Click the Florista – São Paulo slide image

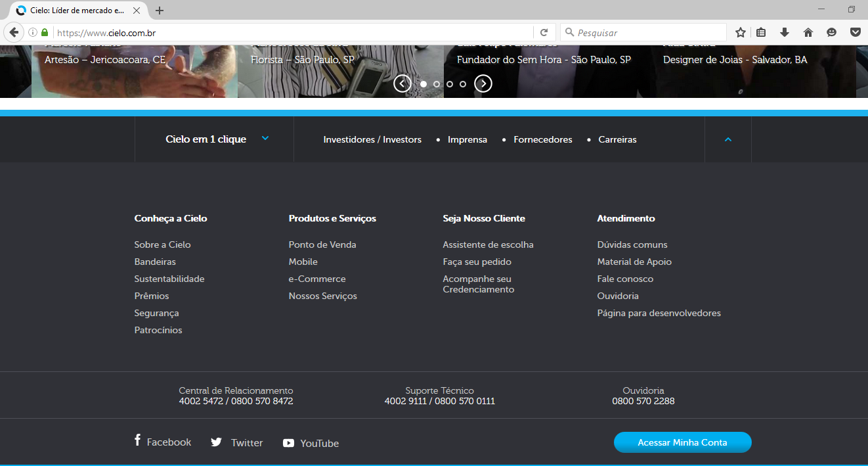(x=341, y=71)
